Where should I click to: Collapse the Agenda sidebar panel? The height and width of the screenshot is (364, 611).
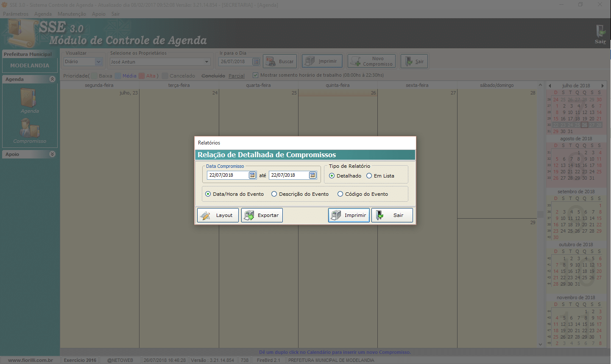tap(52, 79)
